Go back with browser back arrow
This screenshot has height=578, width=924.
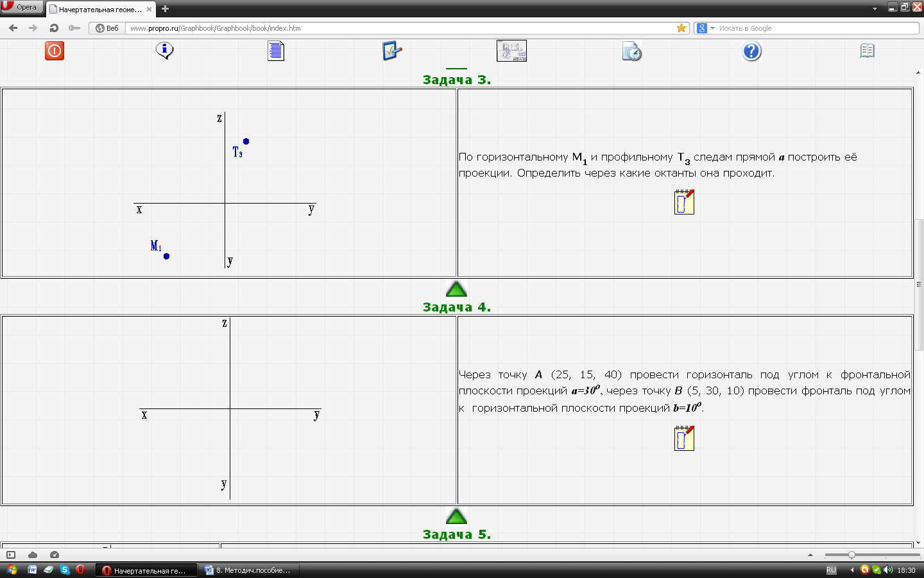(13, 28)
